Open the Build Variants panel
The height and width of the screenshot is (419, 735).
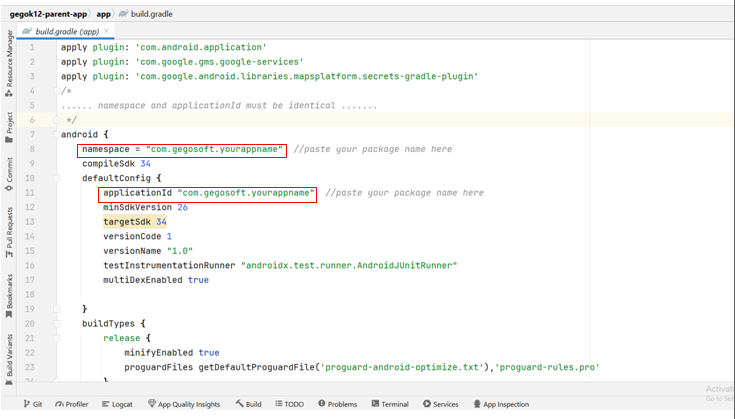point(9,359)
